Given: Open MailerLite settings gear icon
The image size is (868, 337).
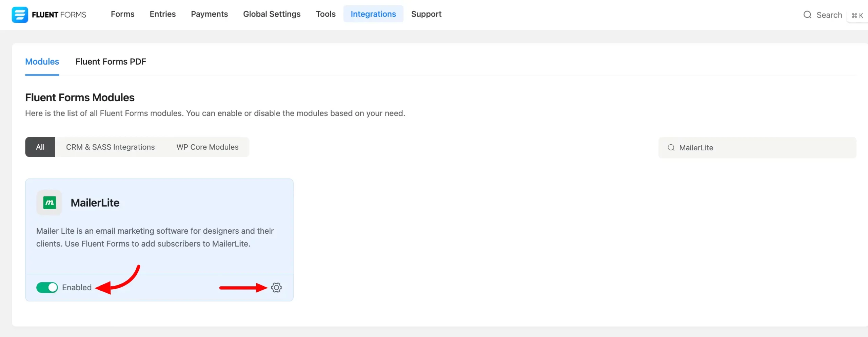Looking at the screenshot, I should [276, 288].
